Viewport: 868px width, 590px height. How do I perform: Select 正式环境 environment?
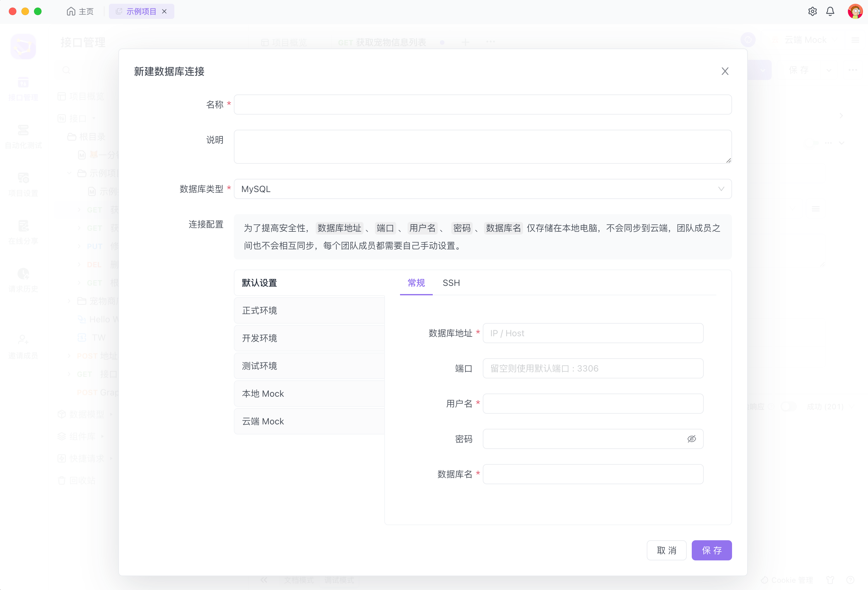(309, 310)
